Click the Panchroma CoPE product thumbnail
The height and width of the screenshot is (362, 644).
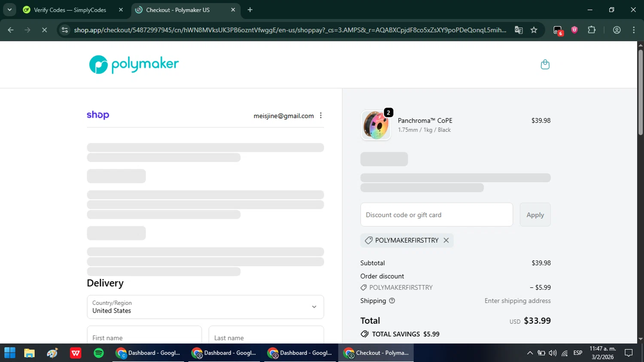376,125
